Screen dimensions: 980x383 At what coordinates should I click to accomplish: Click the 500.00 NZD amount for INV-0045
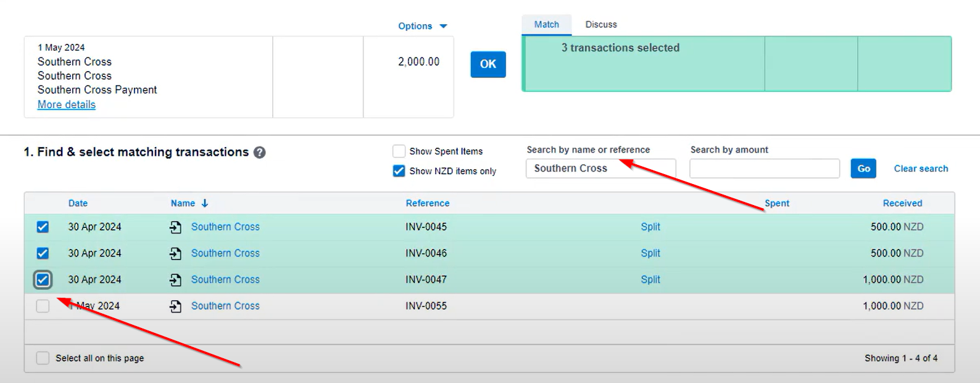pyautogui.click(x=897, y=227)
